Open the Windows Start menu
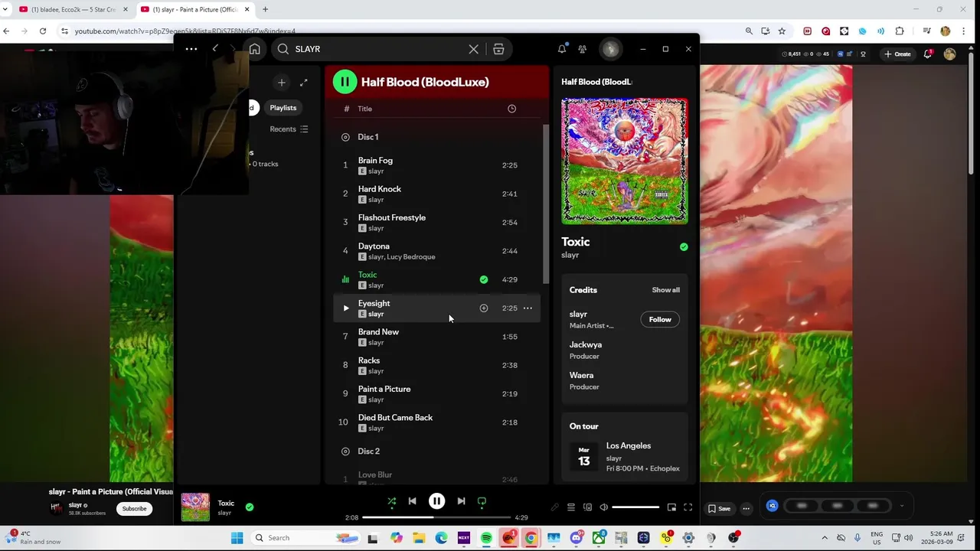This screenshot has height=551, width=980. 237,538
